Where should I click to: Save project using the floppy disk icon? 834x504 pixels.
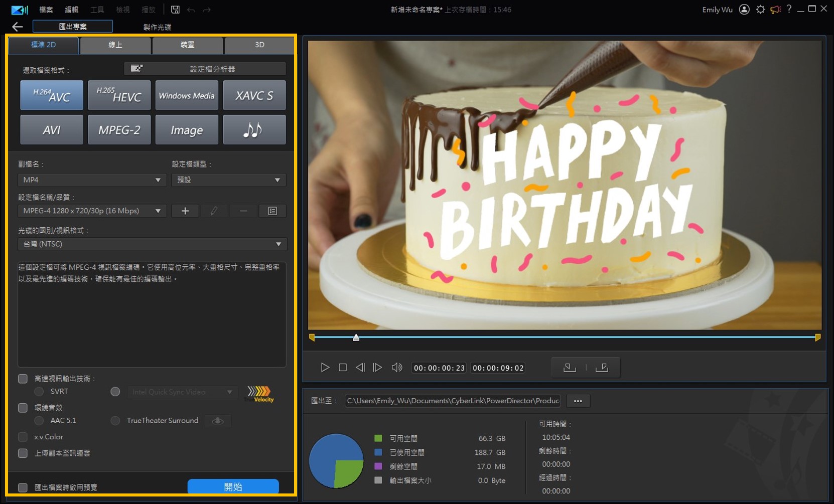(x=175, y=10)
